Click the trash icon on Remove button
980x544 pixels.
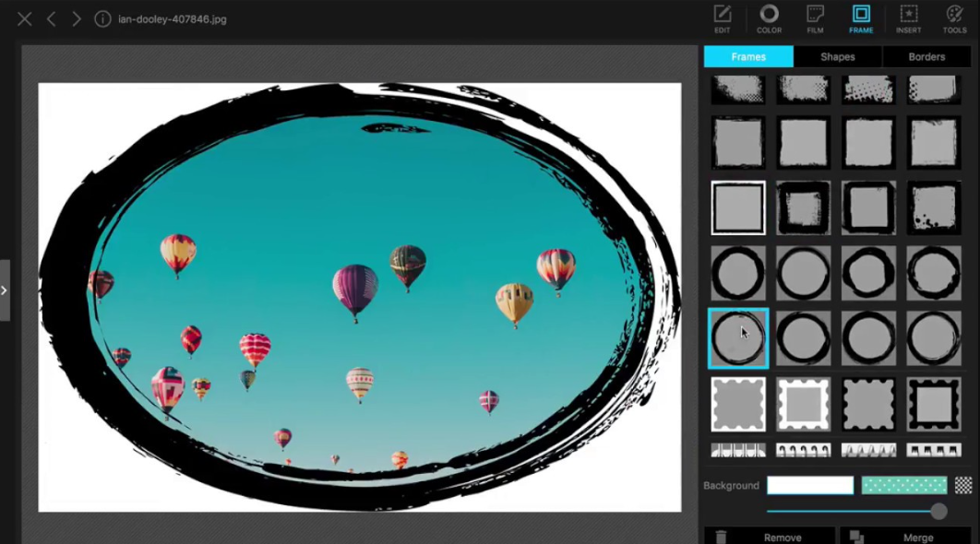pyautogui.click(x=721, y=537)
